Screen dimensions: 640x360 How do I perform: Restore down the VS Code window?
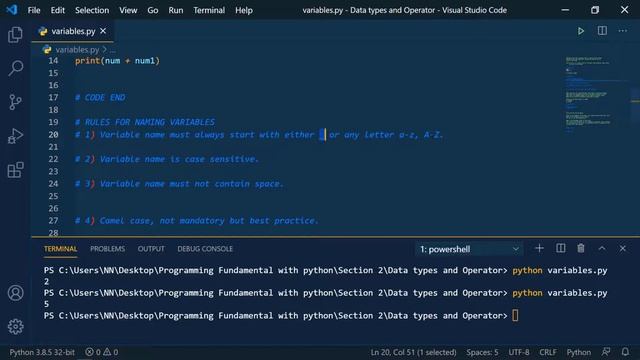pyautogui.click(x=595, y=10)
